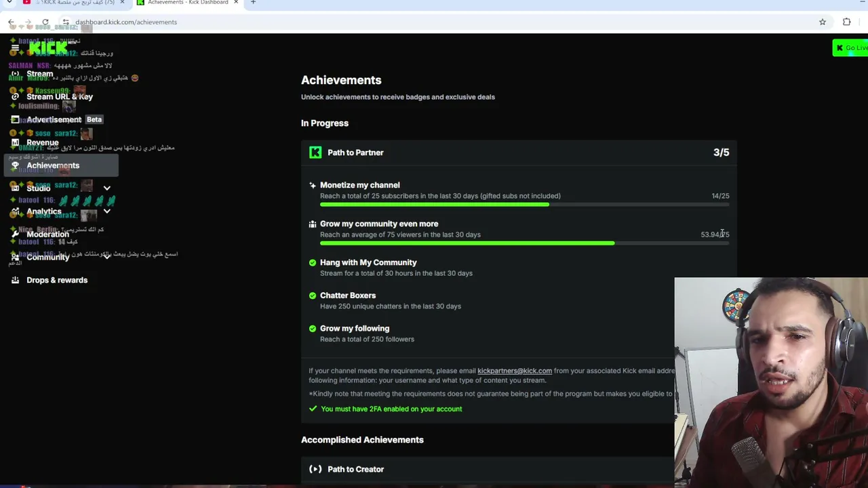Click the Go Live button
This screenshot has height=488, width=868.
pos(850,48)
